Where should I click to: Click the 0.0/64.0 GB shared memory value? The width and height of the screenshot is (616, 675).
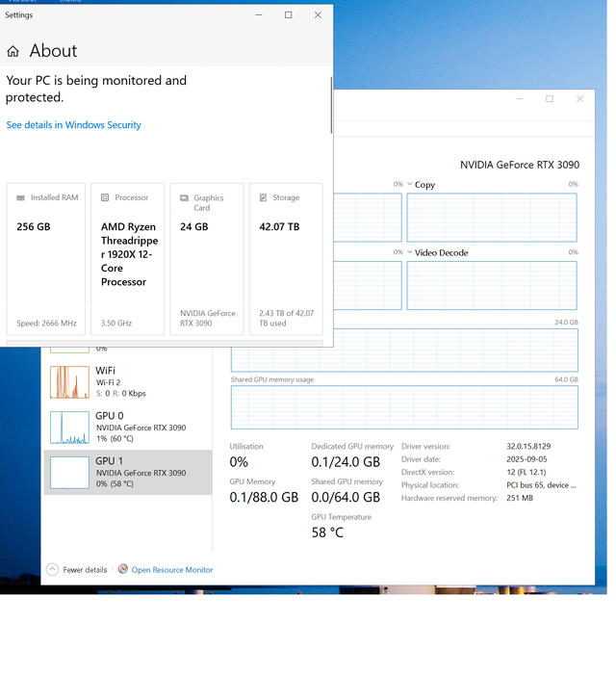[x=346, y=498]
